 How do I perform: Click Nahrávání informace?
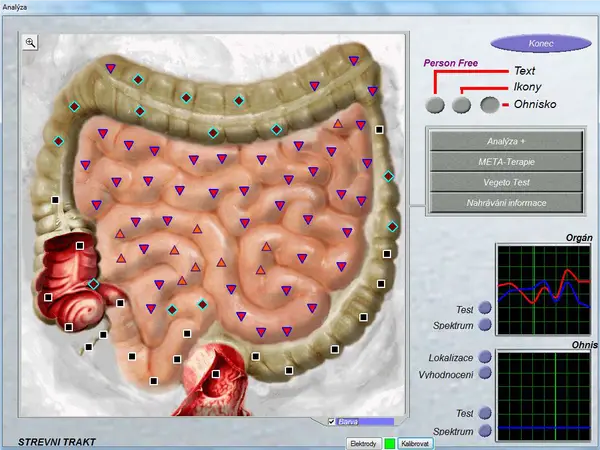tap(506, 203)
